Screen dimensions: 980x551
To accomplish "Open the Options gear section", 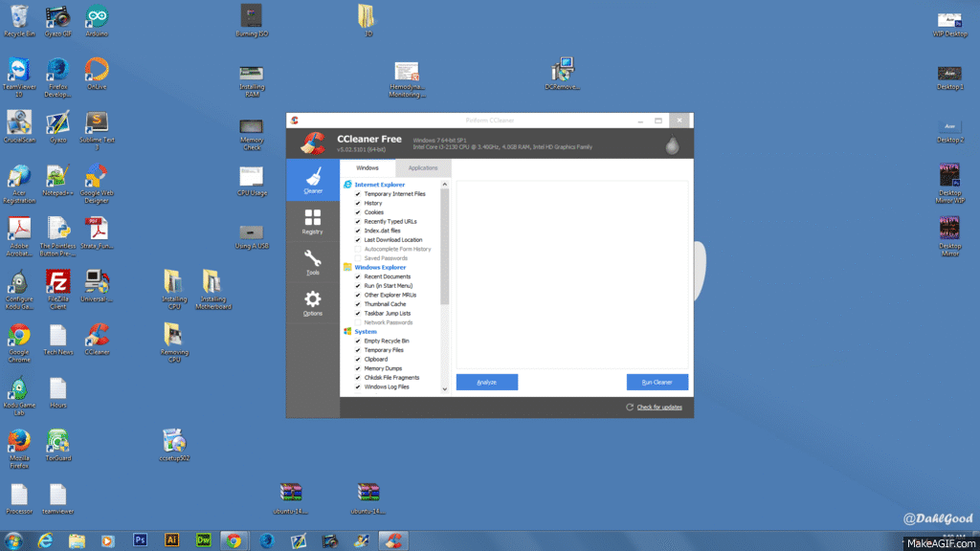I will point(312,302).
